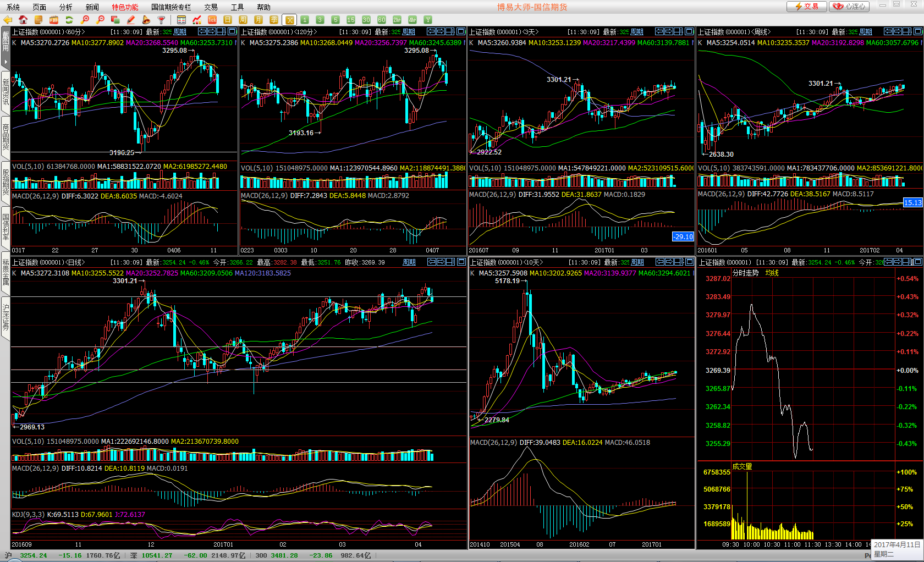Click next arrow in 60分 panel header

[212, 31]
